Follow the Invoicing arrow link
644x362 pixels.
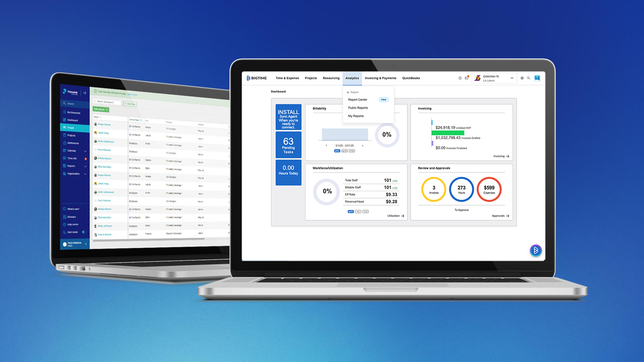tap(501, 156)
